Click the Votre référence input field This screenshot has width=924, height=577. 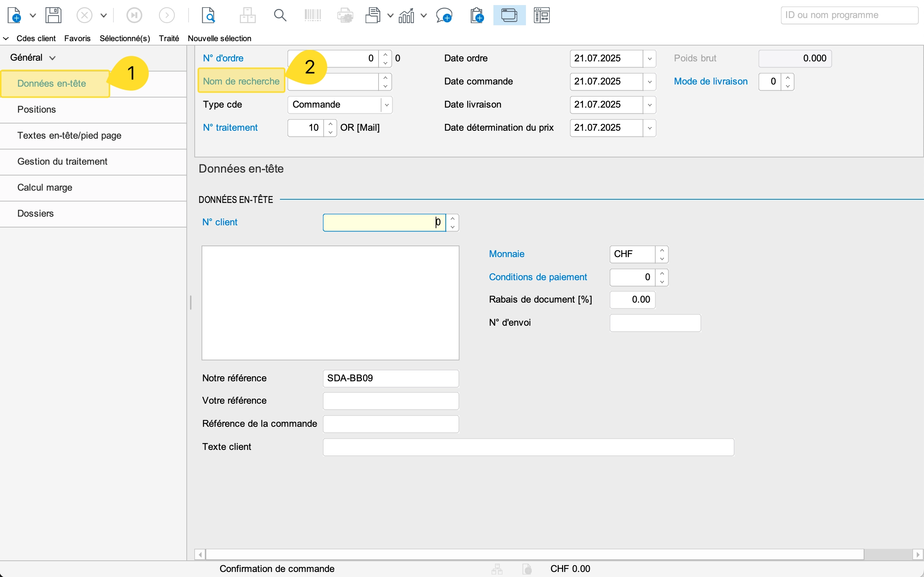(391, 401)
